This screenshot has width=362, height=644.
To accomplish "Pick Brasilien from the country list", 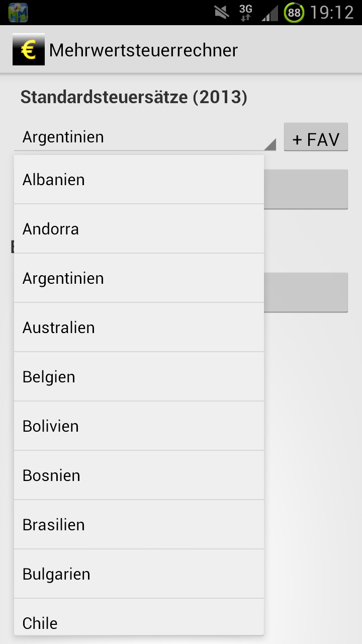I will [x=139, y=525].
